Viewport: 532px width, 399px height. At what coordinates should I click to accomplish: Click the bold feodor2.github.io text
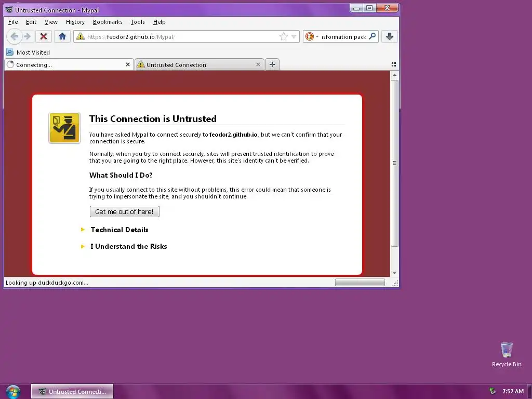[x=233, y=135]
